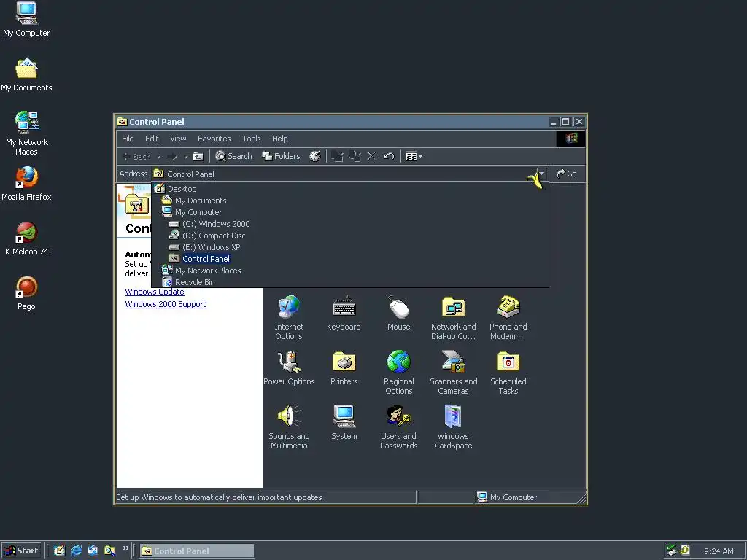Select My Network Places desktop icon
Viewport: 747px width, 560px height.
tap(26, 133)
